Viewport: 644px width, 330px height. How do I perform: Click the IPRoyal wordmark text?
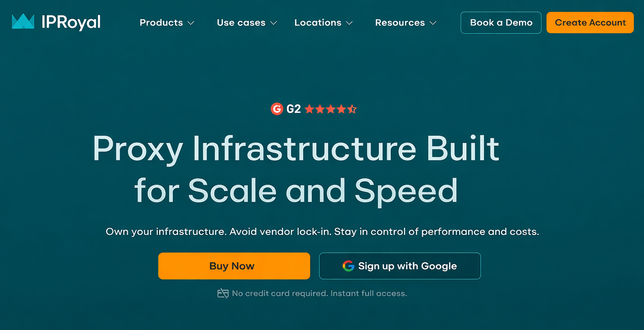71,22
